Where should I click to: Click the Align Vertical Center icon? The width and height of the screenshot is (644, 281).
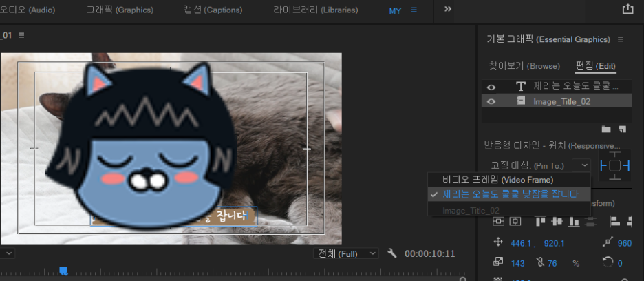point(557,221)
